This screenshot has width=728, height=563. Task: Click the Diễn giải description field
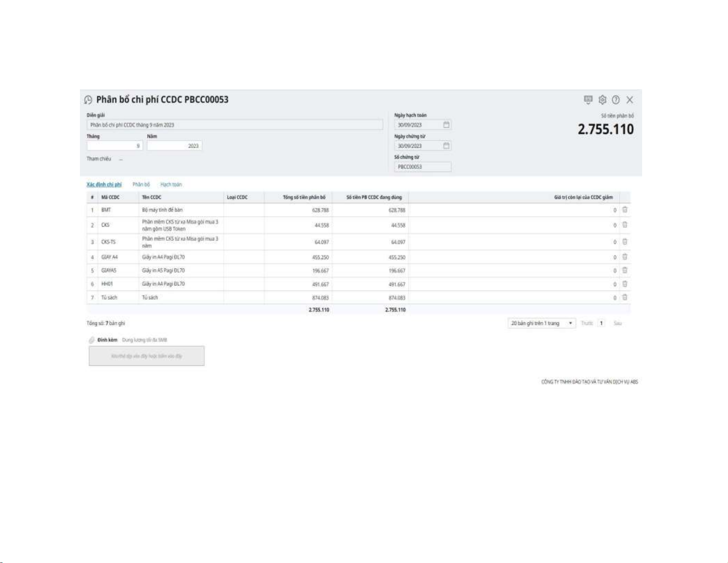pos(235,125)
